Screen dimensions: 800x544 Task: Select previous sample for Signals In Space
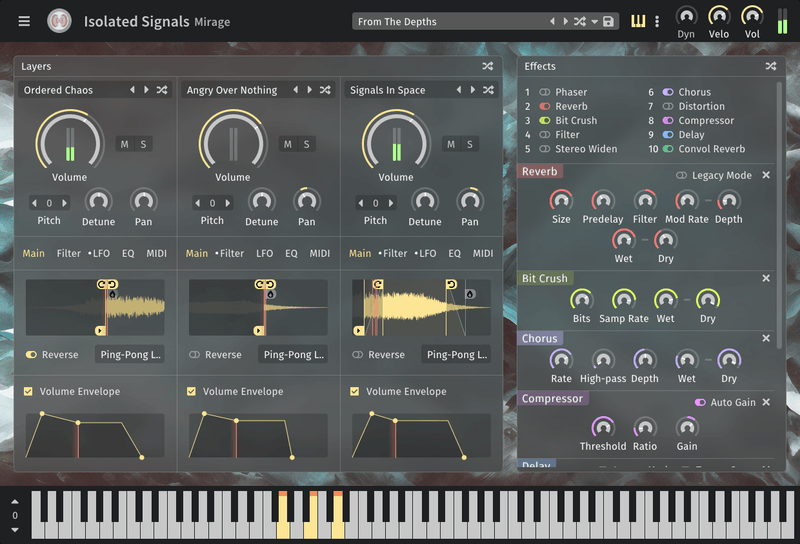[459, 90]
